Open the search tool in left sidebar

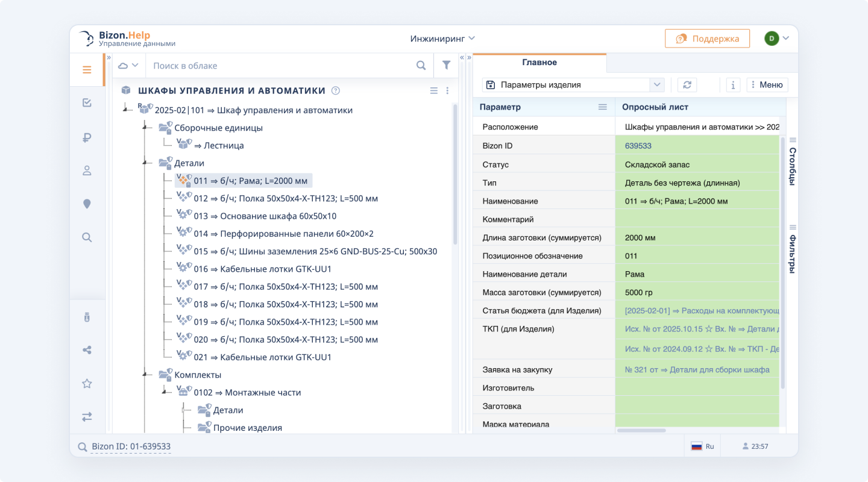coord(87,237)
